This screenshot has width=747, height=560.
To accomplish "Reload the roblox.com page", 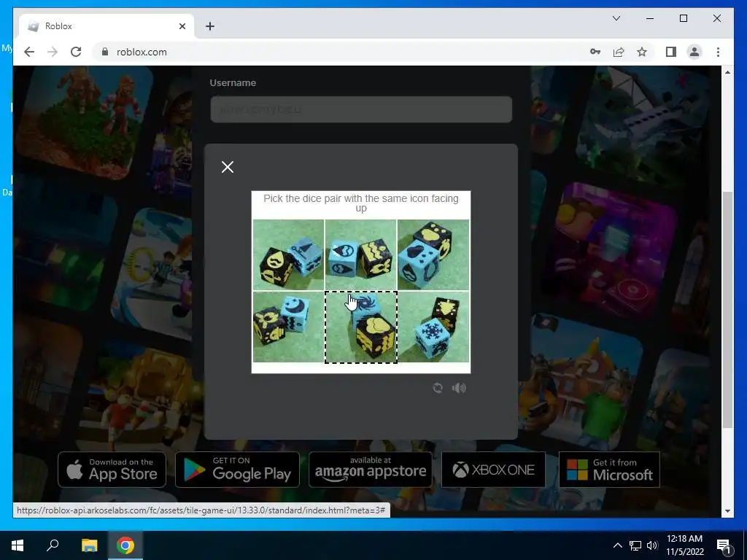I will pos(76,52).
